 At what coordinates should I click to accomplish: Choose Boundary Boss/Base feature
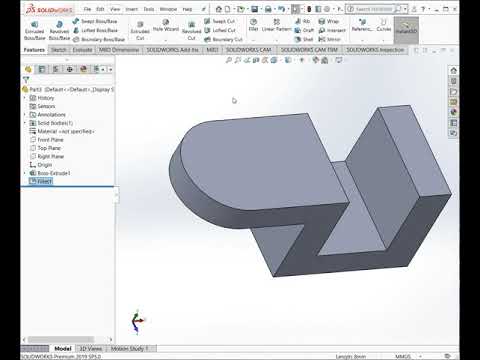pyautogui.click(x=99, y=39)
